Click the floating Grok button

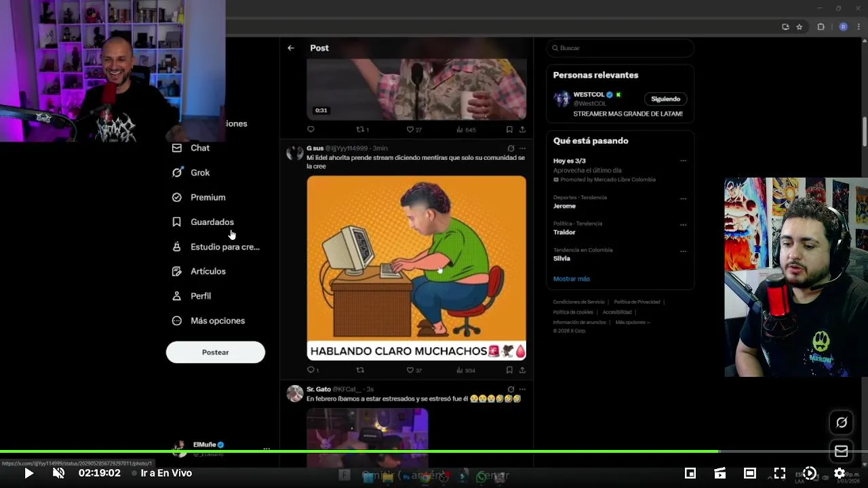842,422
